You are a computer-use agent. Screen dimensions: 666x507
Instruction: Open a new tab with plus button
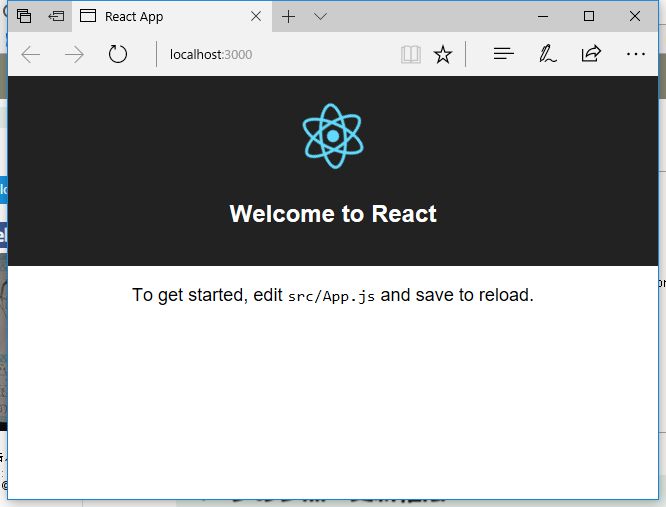[288, 17]
